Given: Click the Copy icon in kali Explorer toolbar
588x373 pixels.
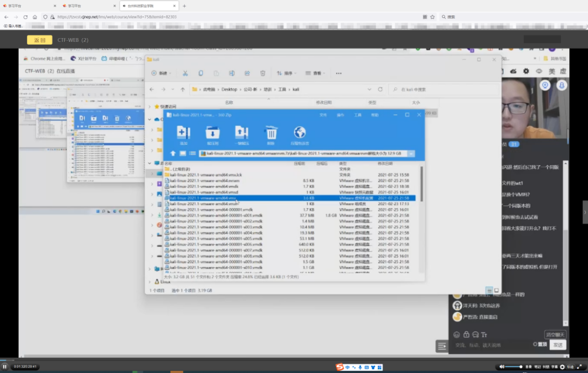Looking at the screenshot, I should pyautogui.click(x=200, y=73).
